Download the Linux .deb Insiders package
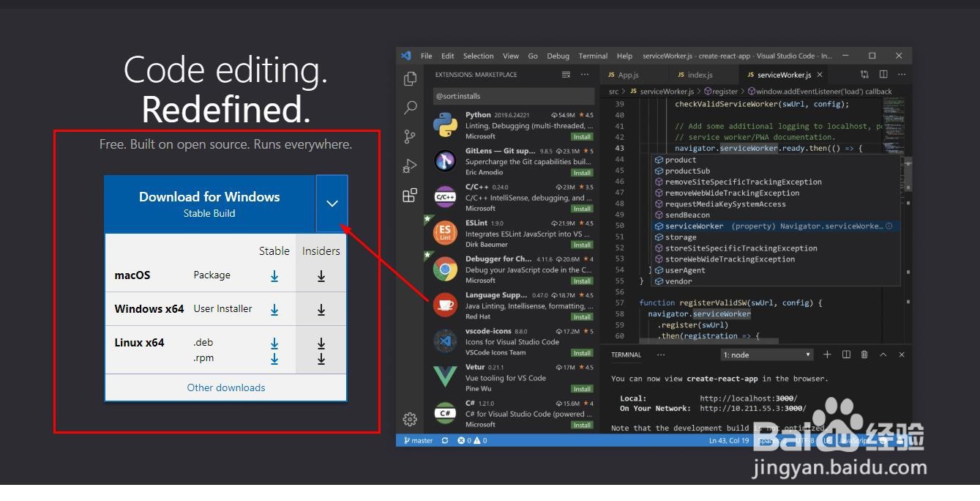This screenshot has height=501, width=980. tap(321, 343)
